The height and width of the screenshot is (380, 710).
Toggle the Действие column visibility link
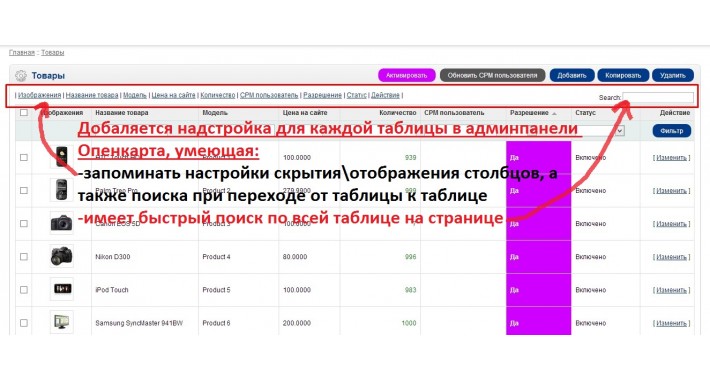pos(385,95)
